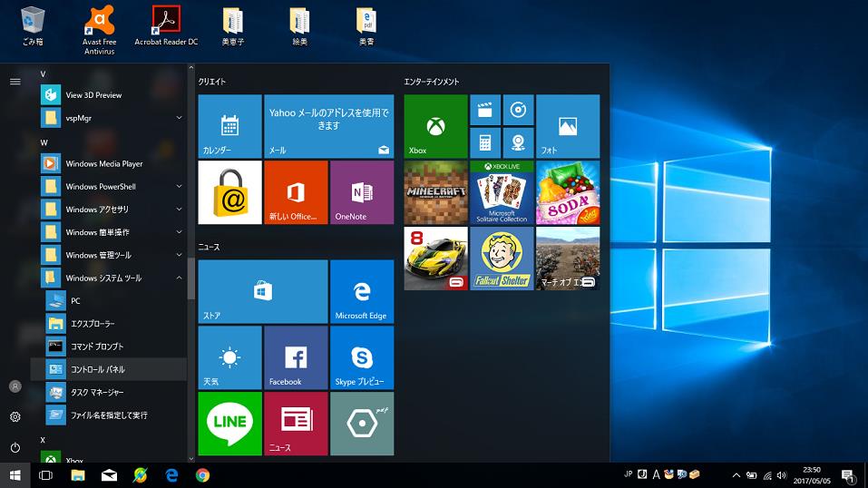Open the volume control in tray
The height and width of the screenshot is (488, 868).
782,475
